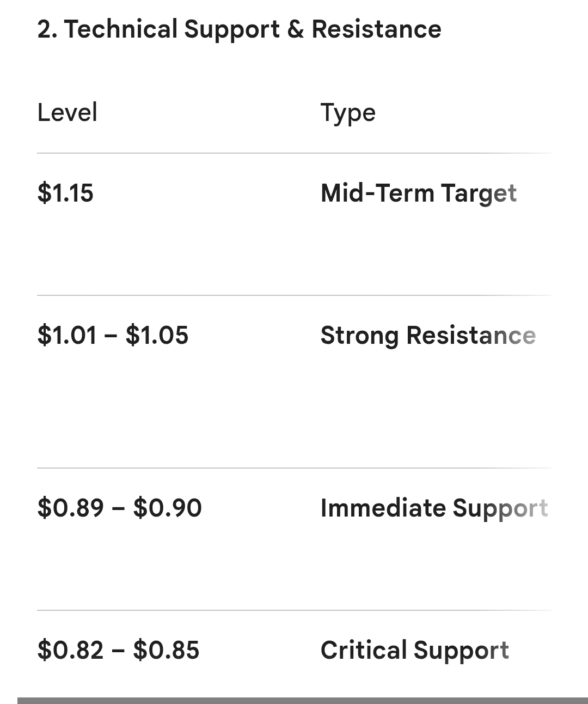Click the $1.15 level cell
Image resolution: width=588 pixels, height=704 pixels.
pyautogui.click(x=65, y=193)
